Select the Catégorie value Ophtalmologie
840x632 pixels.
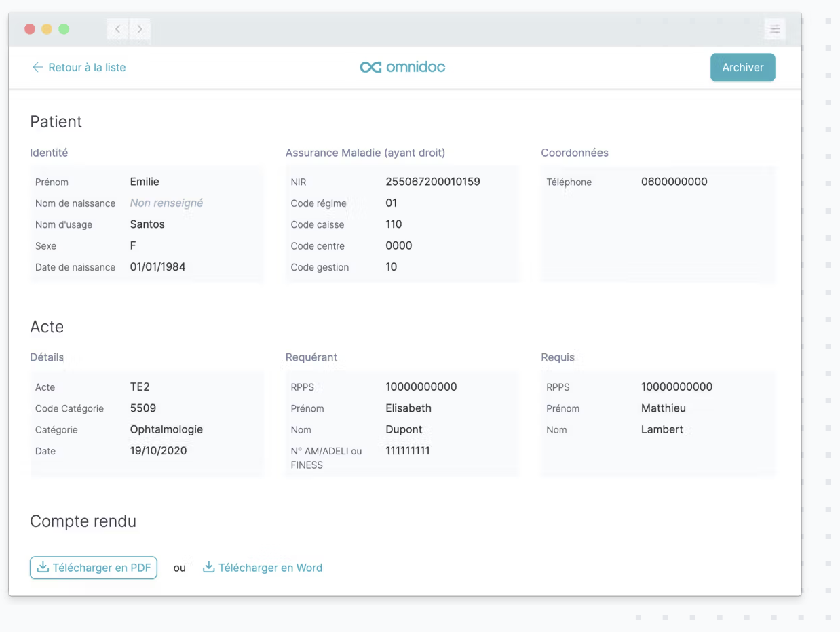[x=166, y=429]
